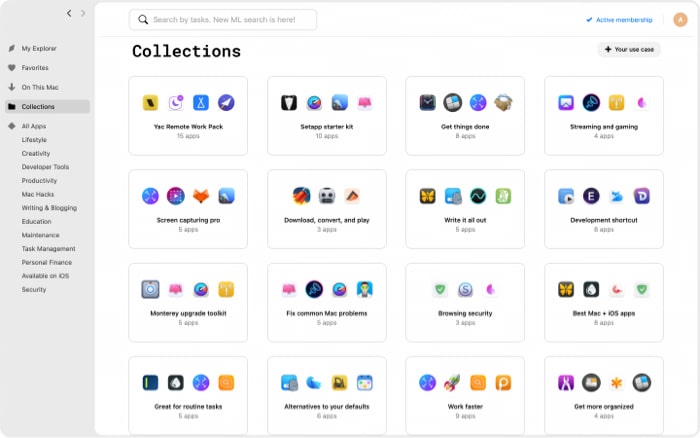Open the Security category
Screen dimensions: 700x438
33,290
